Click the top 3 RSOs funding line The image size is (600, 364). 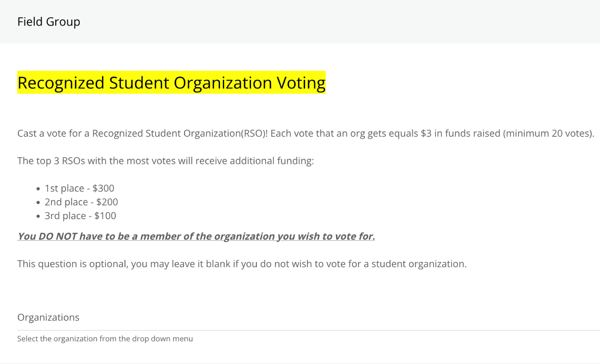pyautogui.click(x=166, y=160)
